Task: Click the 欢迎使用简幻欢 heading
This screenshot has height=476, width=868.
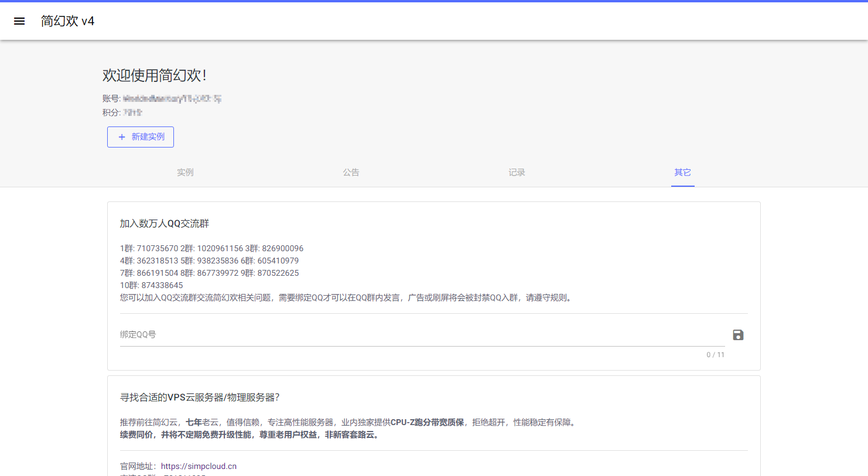Action: (x=155, y=76)
